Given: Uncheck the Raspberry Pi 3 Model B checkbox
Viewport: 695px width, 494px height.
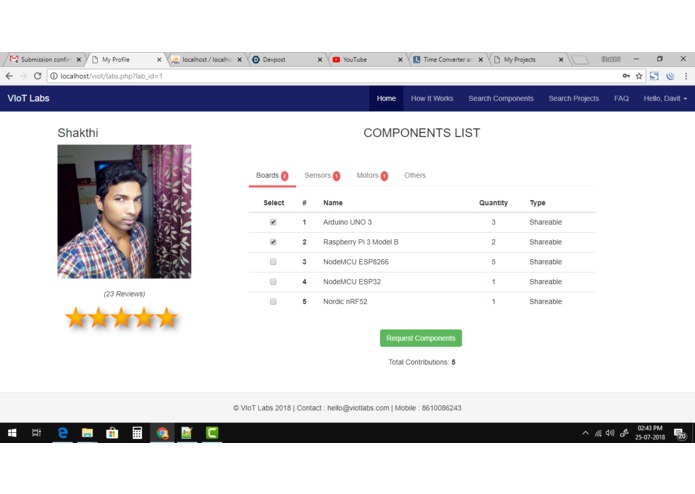Looking at the screenshot, I should 273,242.
